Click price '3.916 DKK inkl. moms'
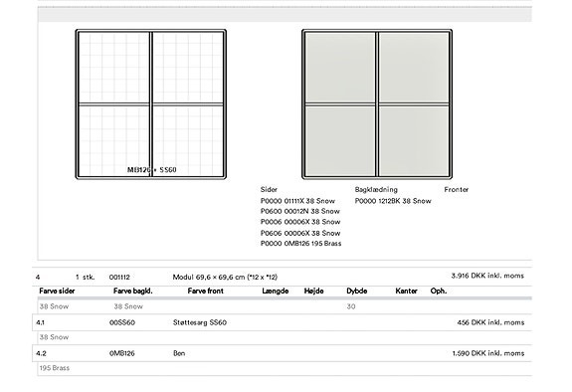Image resolution: width=572 pixels, height=392 pixels. point(487,276)
